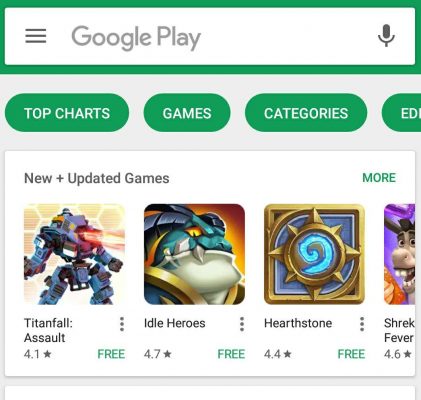This screenshot has height=400, width=421.
Task: Tap FREE under Idle Heroes
Action: (231, 354)
